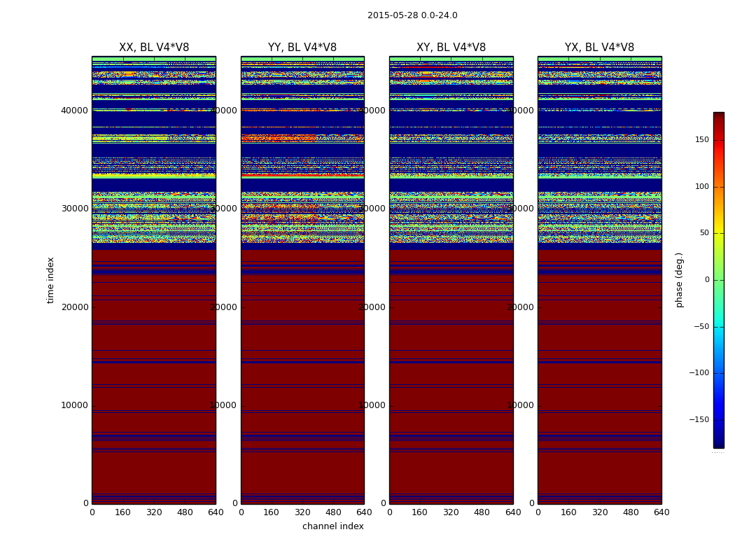Click the 640 tick label under YX plot
This screenshot has height=560, width=735.
tap(661, 512)
